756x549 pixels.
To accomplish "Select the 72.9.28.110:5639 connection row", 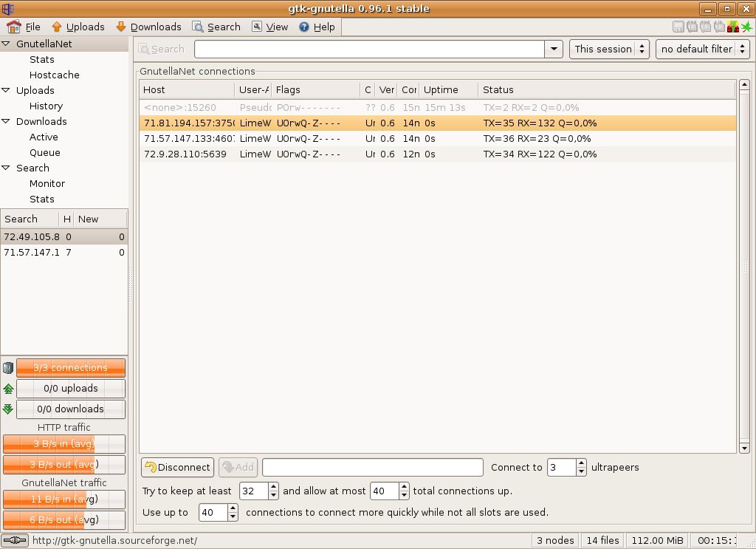I will point(438,154).
